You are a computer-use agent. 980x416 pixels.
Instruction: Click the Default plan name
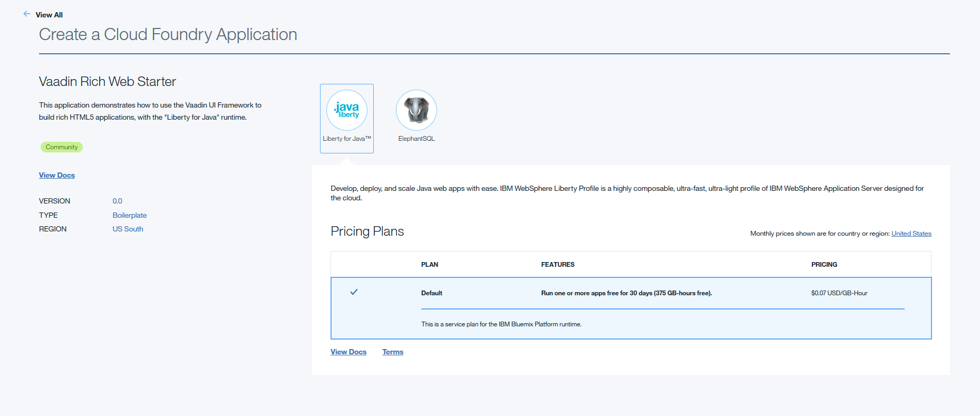[x=432, y=293]
